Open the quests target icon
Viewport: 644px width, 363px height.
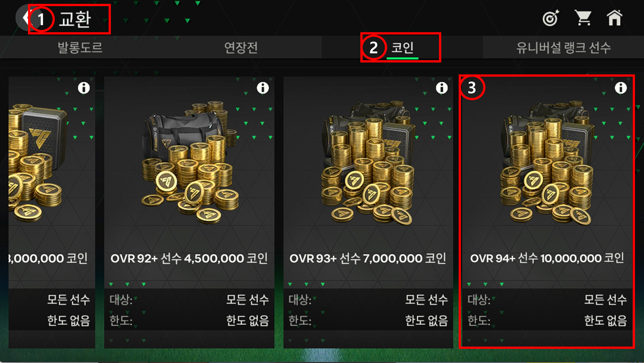click(x=551, y=18)
